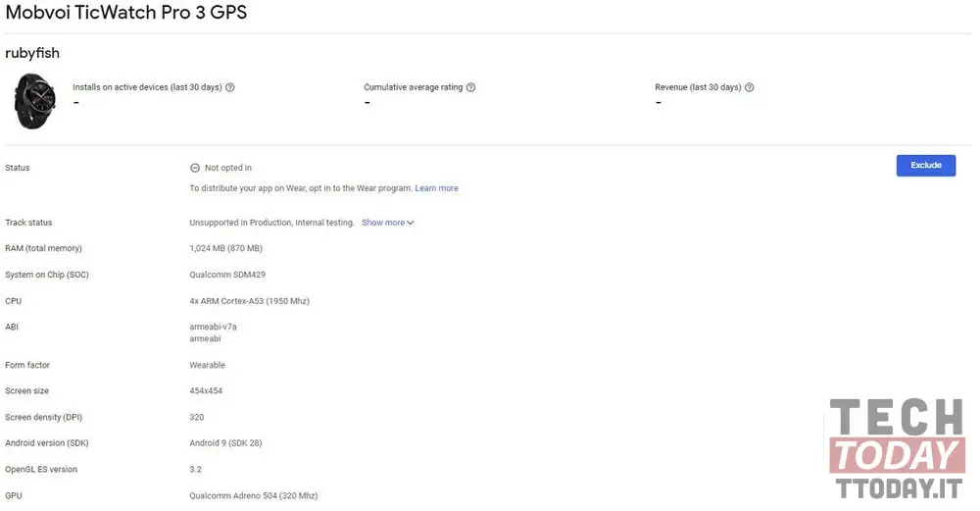Viewport: 980px width, 511px height.
Task: Select the armeabi-v7a ABI entry
Action: click(x=213, y=327)
